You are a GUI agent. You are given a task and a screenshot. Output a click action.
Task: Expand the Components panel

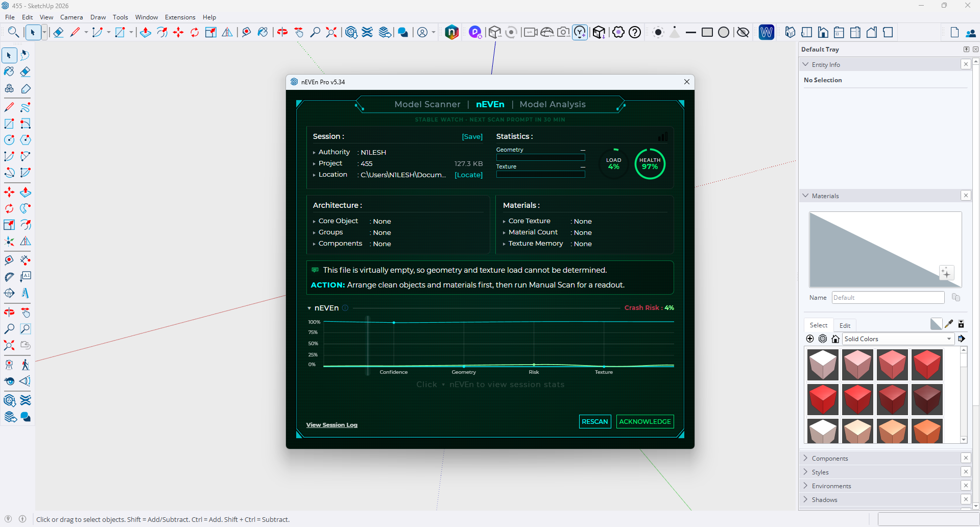pyautogui.click(x=806, y=458)
